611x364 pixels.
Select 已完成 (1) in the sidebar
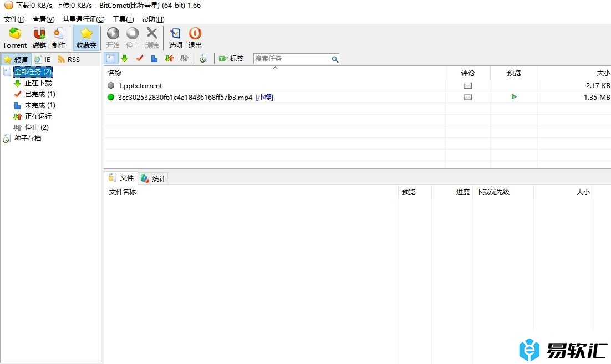click(40, 94)
